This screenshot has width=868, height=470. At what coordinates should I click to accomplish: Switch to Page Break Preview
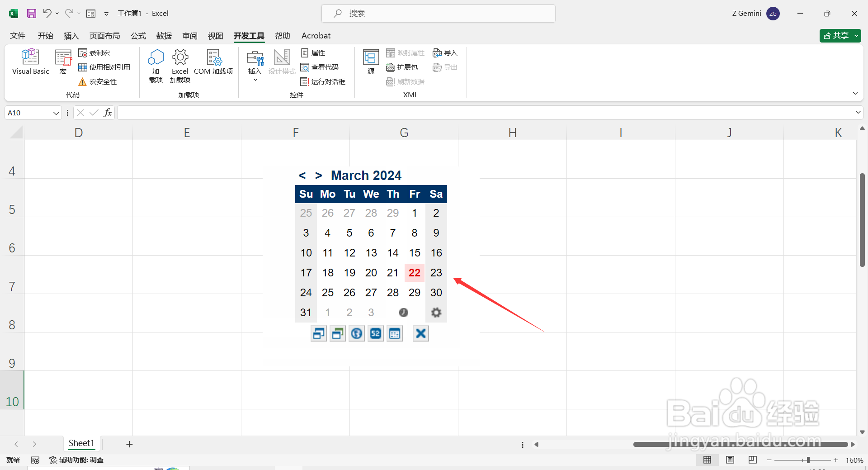[x=753, y=460]
